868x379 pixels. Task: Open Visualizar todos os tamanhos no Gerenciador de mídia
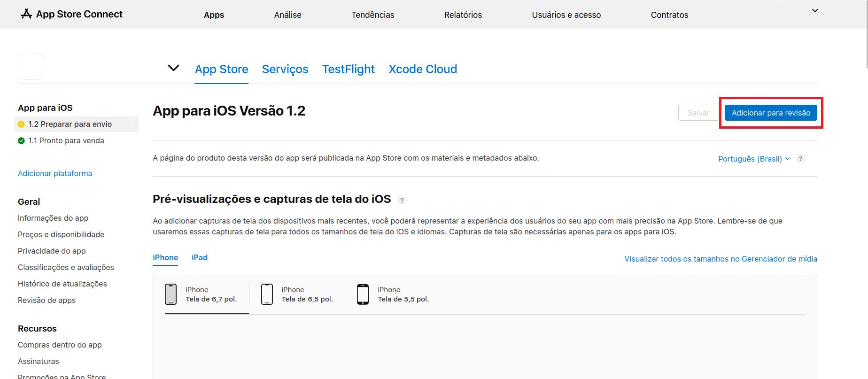[x=721, y=259]
